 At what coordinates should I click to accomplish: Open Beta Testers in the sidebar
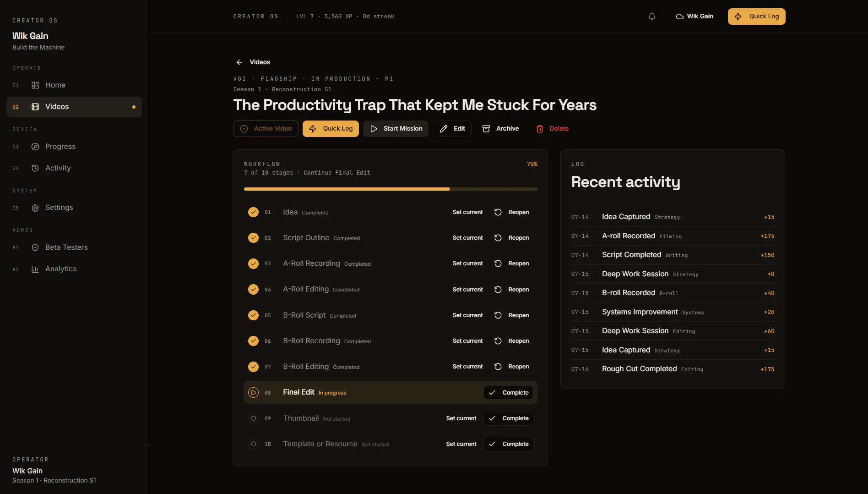[74, 247]
